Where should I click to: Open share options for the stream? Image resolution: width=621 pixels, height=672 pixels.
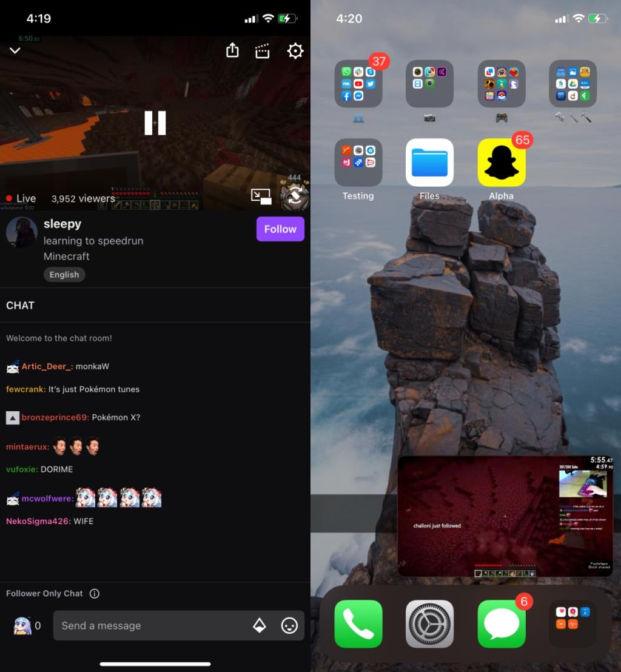(x=232, y=51)
